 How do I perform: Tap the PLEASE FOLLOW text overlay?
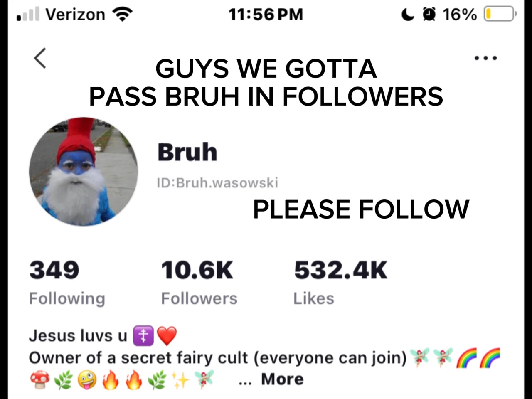tap(361, 209)
